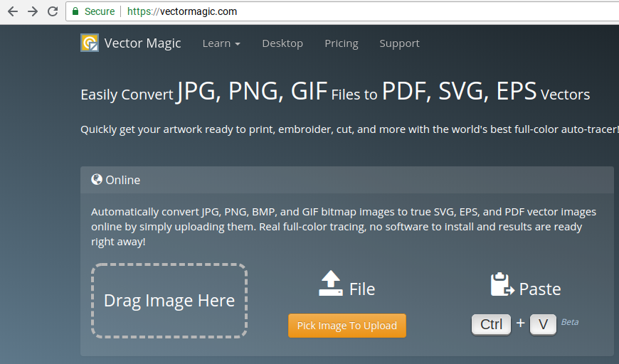The width and height of the screenshot is (619, 364).
Task: Click the upload tray icon beside File
Action: (330, 284)
